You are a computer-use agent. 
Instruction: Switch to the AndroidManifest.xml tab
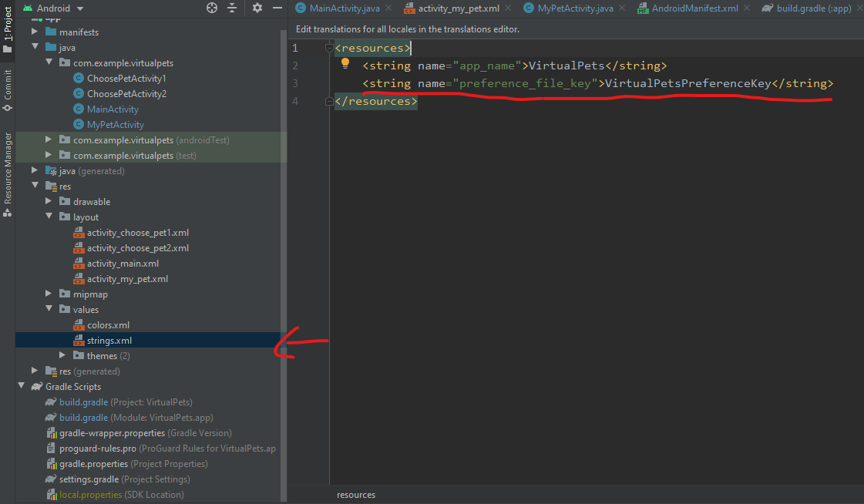point(694,8)
